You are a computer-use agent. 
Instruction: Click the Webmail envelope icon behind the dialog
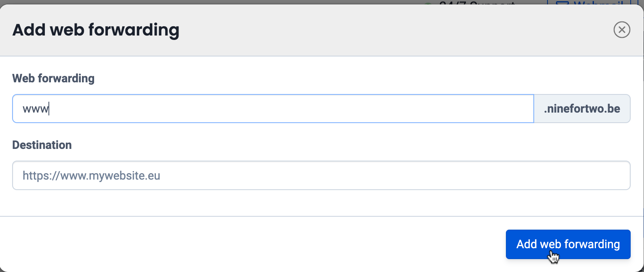point(562,3)
